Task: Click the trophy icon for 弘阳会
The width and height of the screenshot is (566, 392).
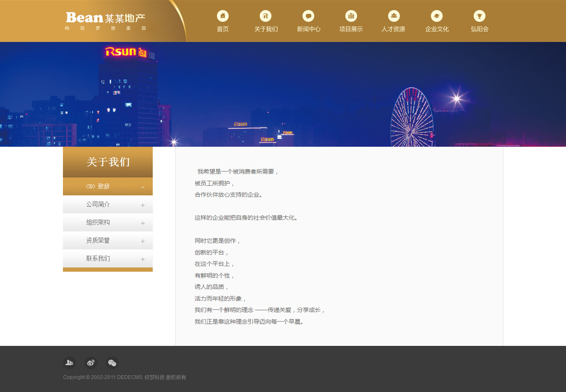Action: 480,16
